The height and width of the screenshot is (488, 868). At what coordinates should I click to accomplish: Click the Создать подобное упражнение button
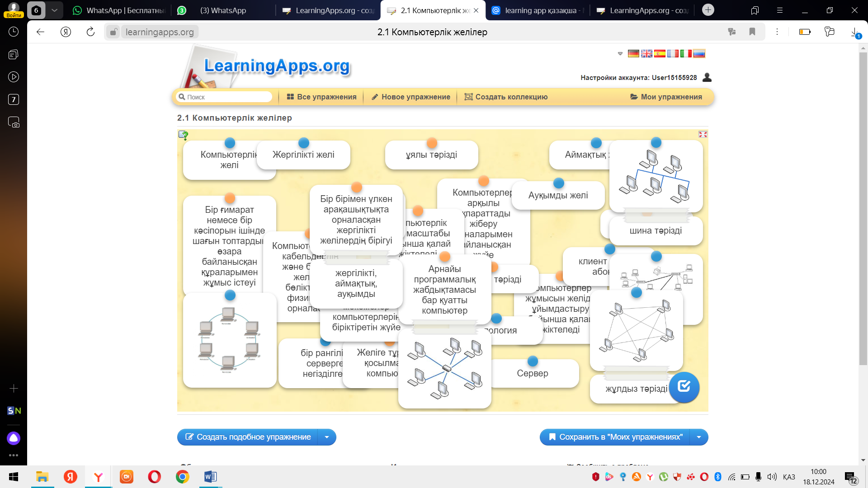point(248,437)
